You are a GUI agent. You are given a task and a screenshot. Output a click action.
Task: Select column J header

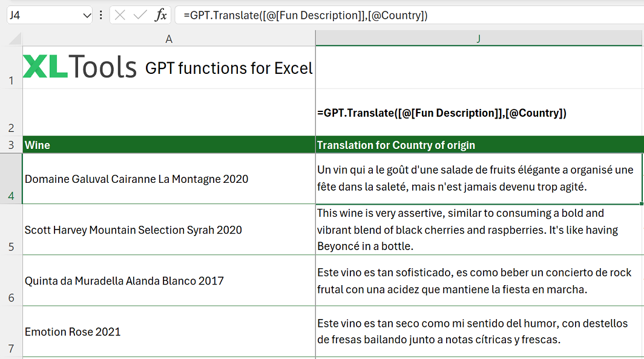(478, 38)
